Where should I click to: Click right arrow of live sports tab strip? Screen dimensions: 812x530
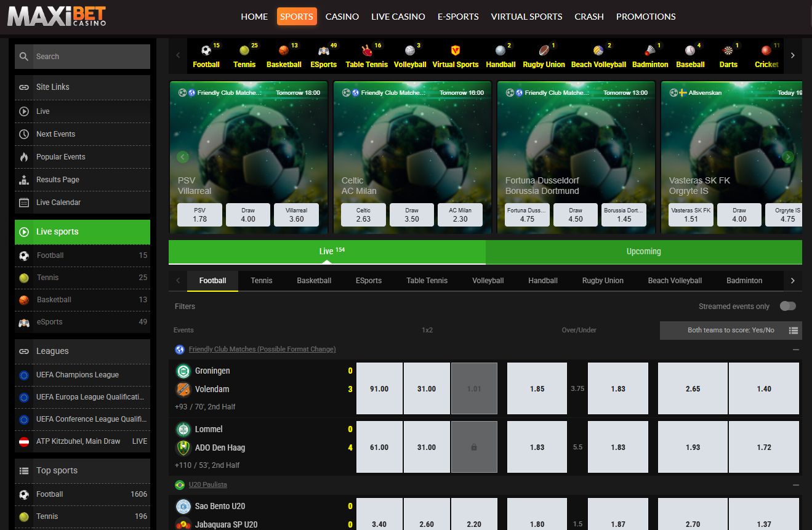[792, 281]
